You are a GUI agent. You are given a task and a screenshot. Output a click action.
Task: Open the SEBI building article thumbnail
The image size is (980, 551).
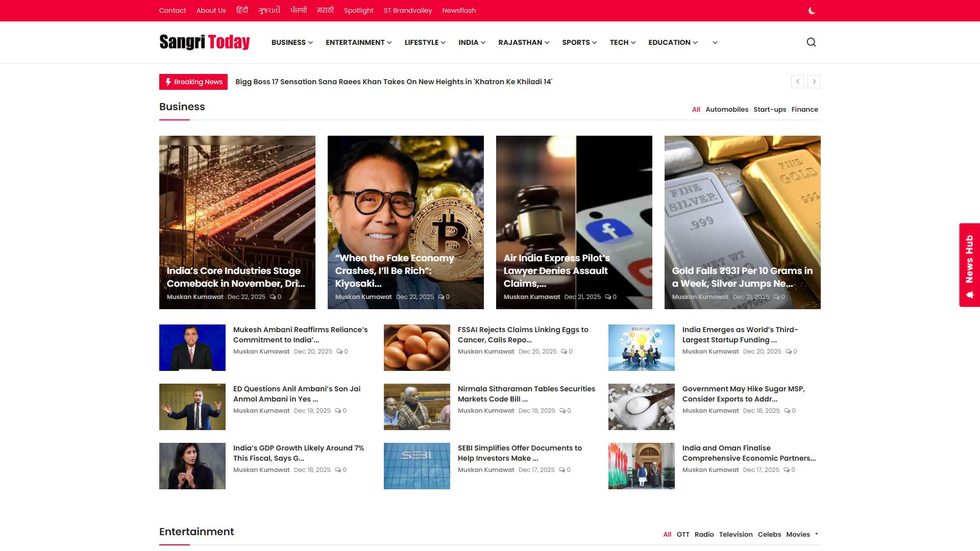(x=416, y=466)
